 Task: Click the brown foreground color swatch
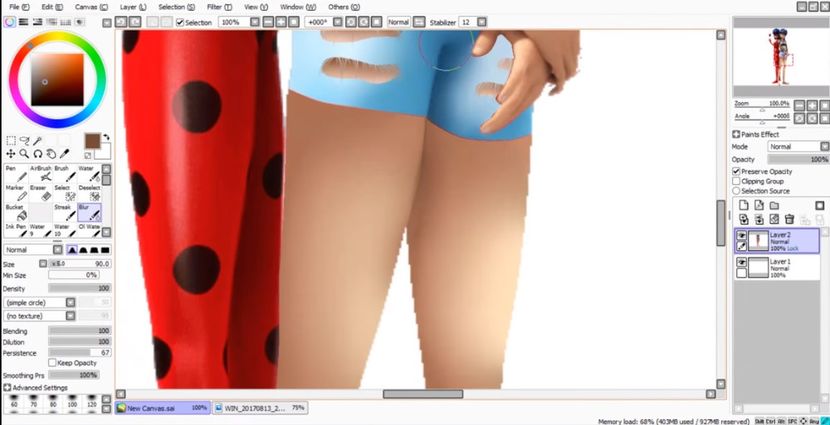click(92, 141)
